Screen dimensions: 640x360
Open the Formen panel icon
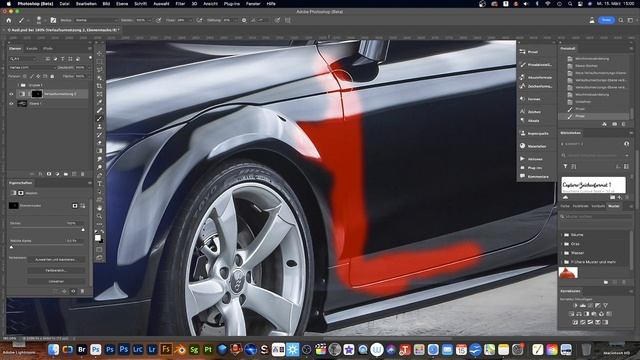tap(523, 99)
